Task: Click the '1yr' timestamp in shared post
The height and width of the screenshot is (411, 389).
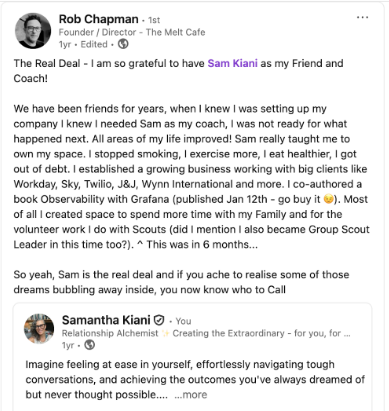Action: 68,345
